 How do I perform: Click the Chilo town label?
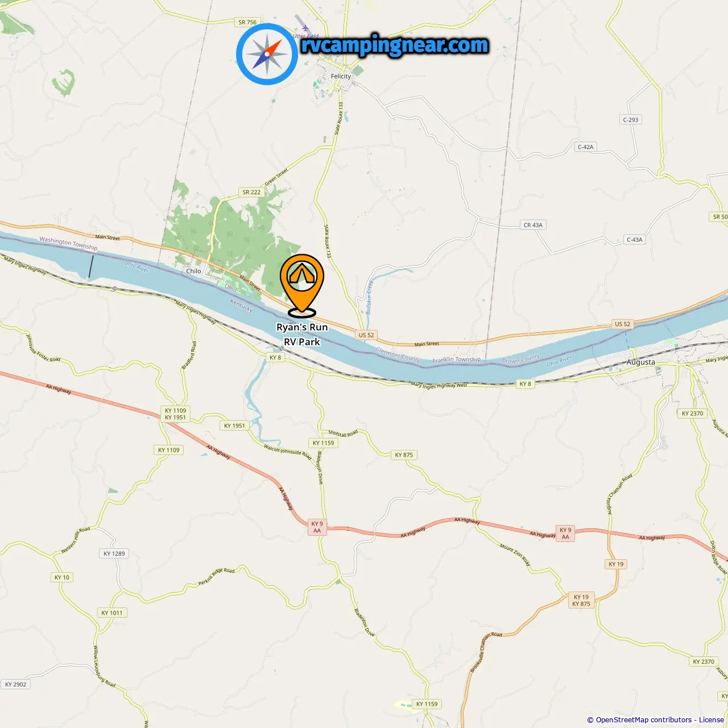[193, 271]
